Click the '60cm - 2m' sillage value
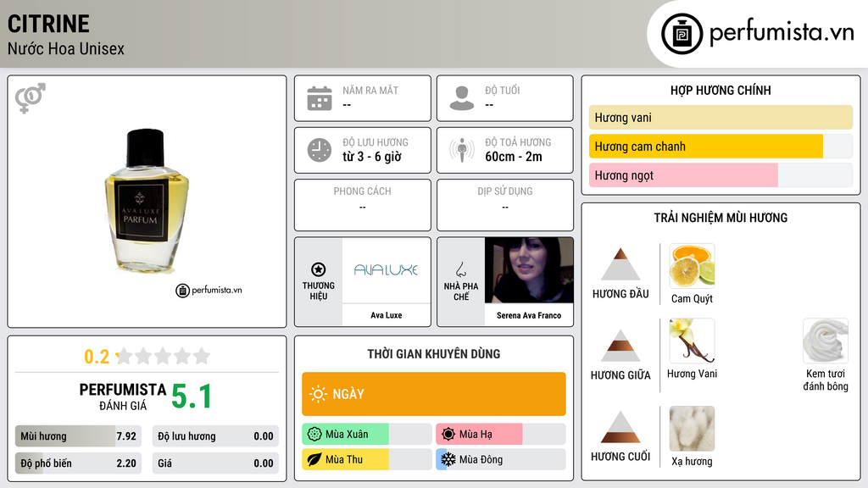This screenshot has height=488, width=868. [513, 157]
